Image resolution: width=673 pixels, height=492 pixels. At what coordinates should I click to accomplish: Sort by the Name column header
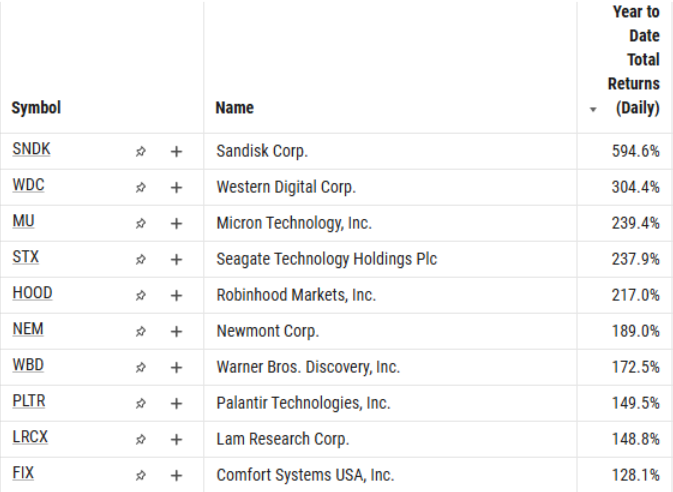pyautogui.click(x=234, y=108)
